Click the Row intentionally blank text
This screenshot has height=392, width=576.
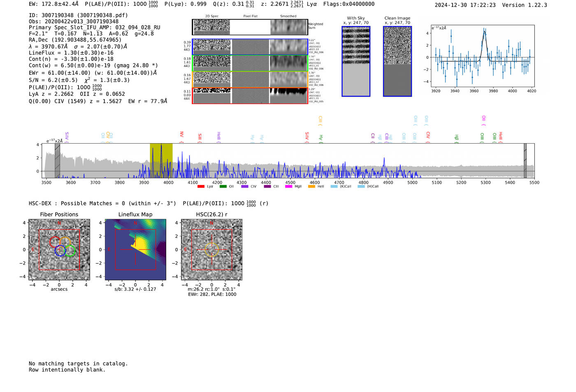tap(67, 370)
